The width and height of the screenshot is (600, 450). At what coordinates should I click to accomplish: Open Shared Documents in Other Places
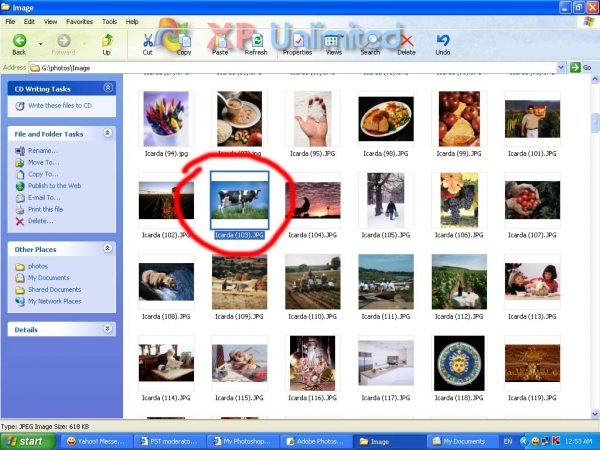point(54,290)
